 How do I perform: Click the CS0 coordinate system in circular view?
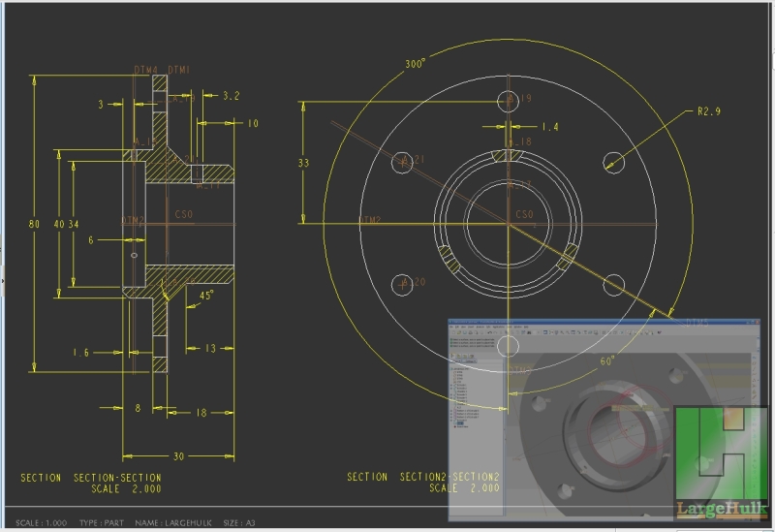(x=523, y=214)
